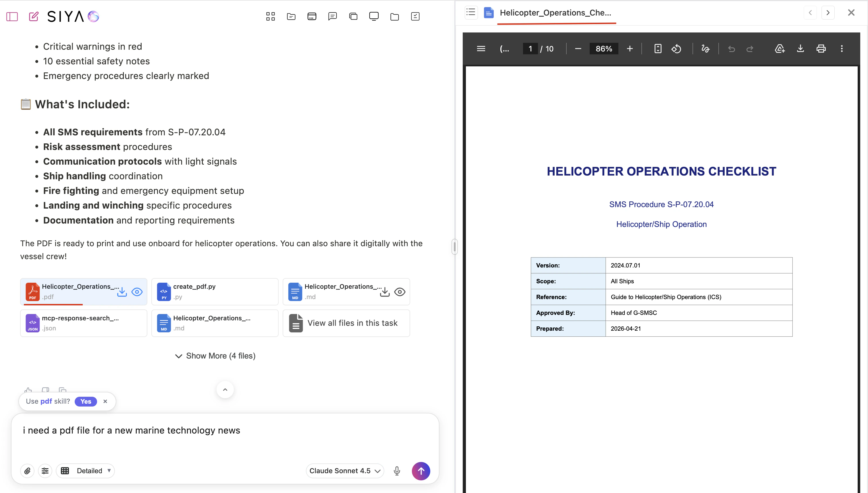
Task: Click the purple send message button
Action: pyautogui.click(x=421, y=471)
